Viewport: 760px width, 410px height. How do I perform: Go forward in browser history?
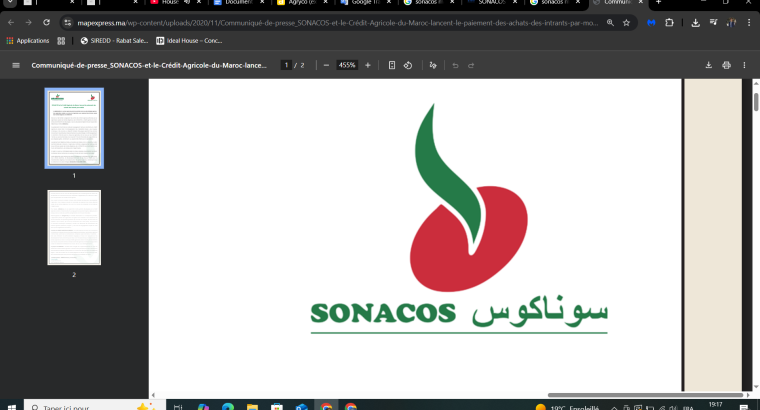click(29, 23)
